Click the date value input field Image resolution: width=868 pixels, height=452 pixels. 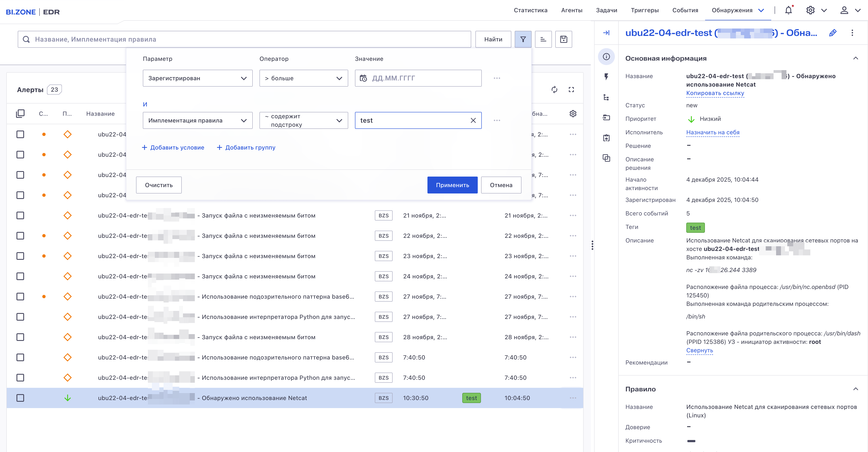click(418, 78)
